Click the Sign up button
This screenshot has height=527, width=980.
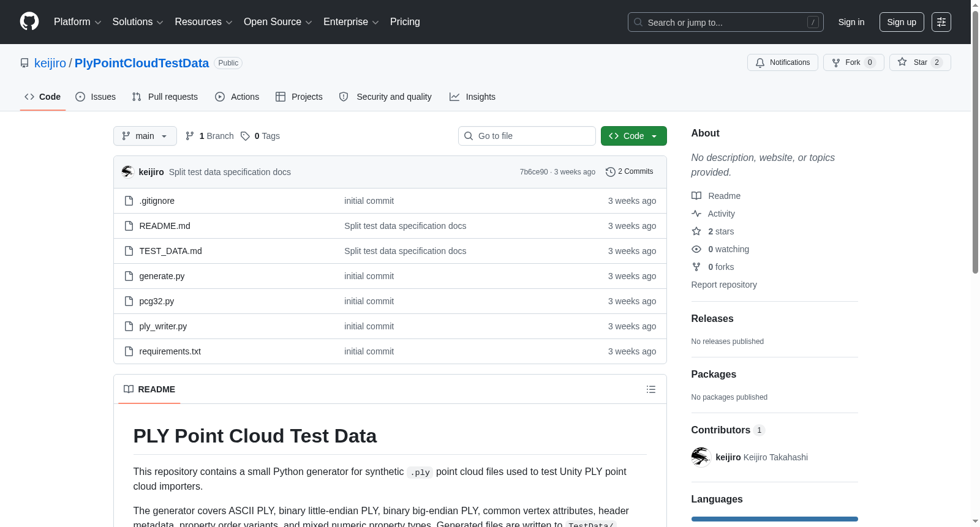[x=902, y=22]
